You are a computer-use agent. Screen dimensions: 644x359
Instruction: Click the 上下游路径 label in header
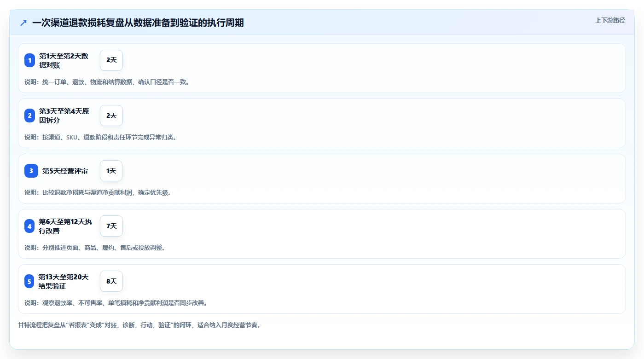click(x=610, y=20)
